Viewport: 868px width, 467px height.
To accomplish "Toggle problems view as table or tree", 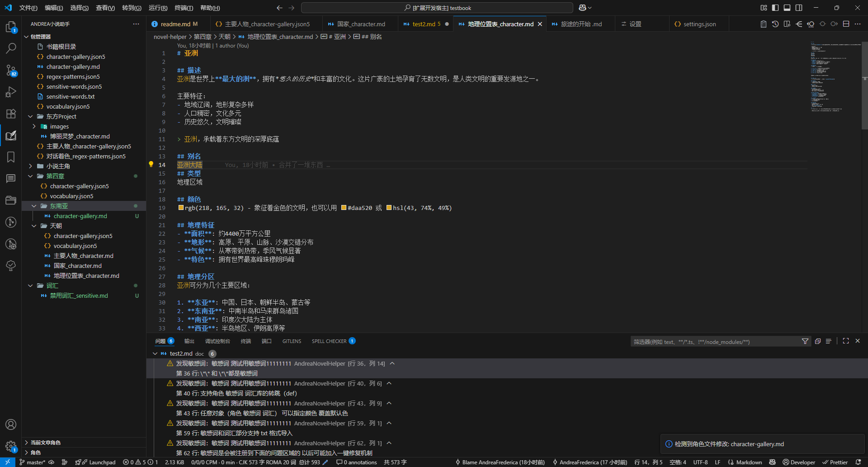I will click(x=829, y=341).
